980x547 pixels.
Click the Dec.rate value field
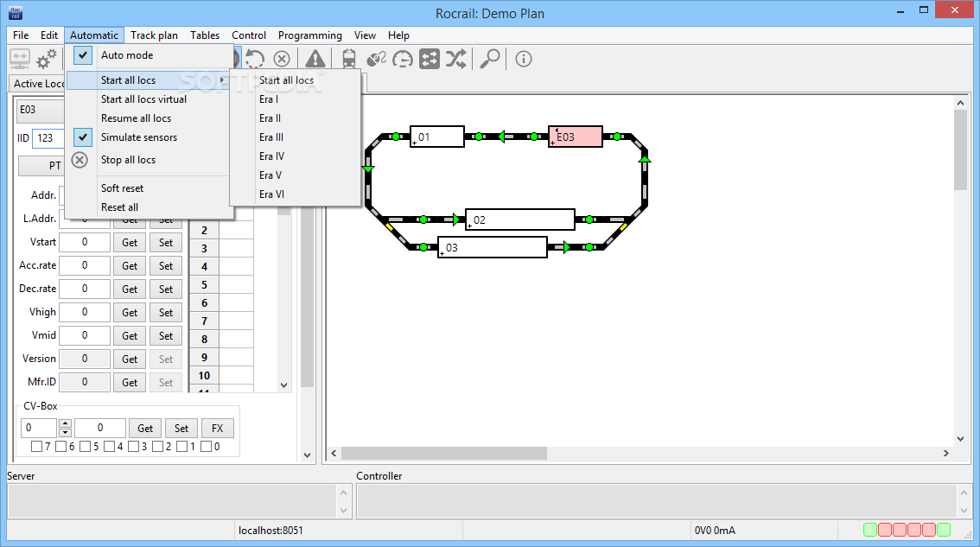(85, 289)
